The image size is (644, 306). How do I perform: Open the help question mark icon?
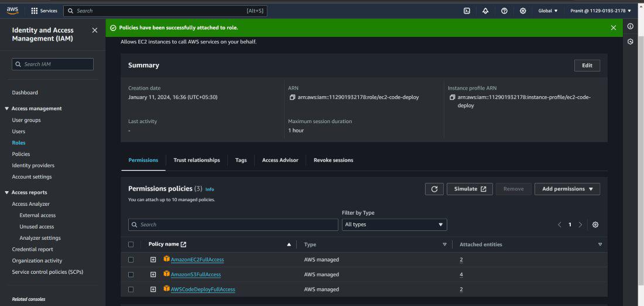tap(504, 11)
